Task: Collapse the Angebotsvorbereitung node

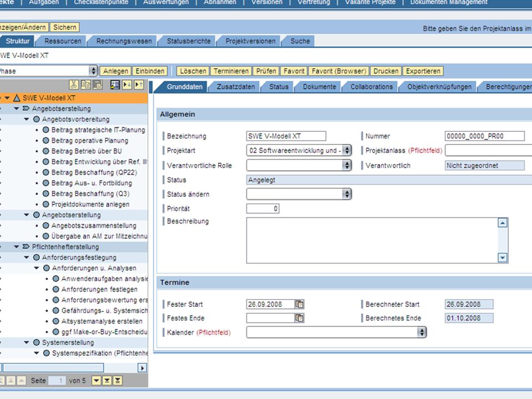Action: click(27, 120)
